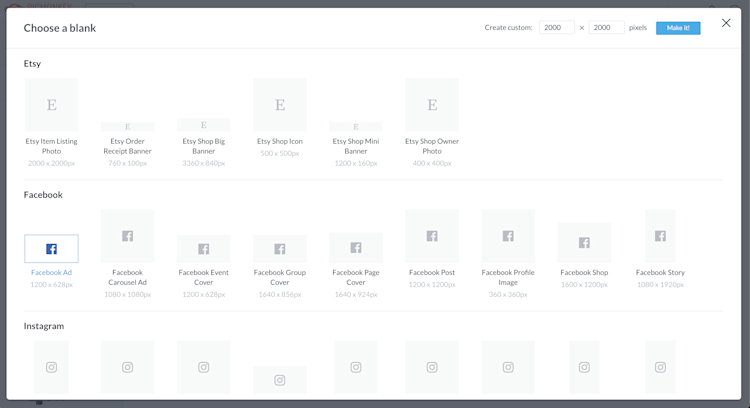750x408 pixels.
Task: Close the Choose a blank dialog
Action: pyautogui.click(x=726, y=23)
